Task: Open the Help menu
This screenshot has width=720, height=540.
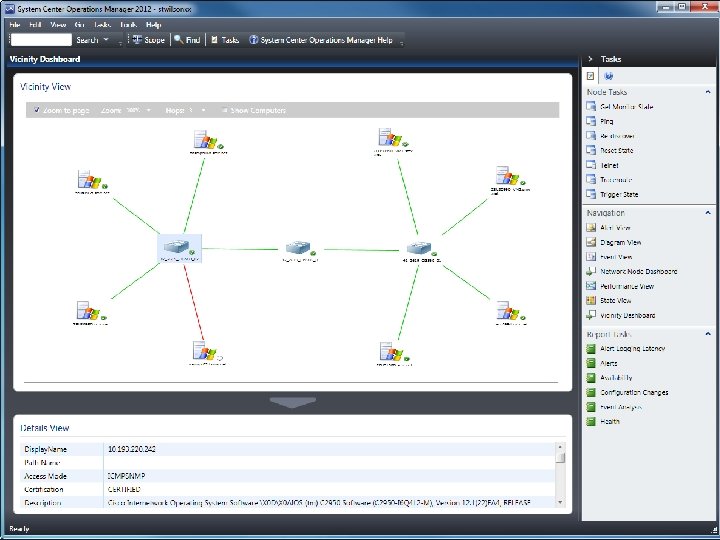Action: (153, 25)
